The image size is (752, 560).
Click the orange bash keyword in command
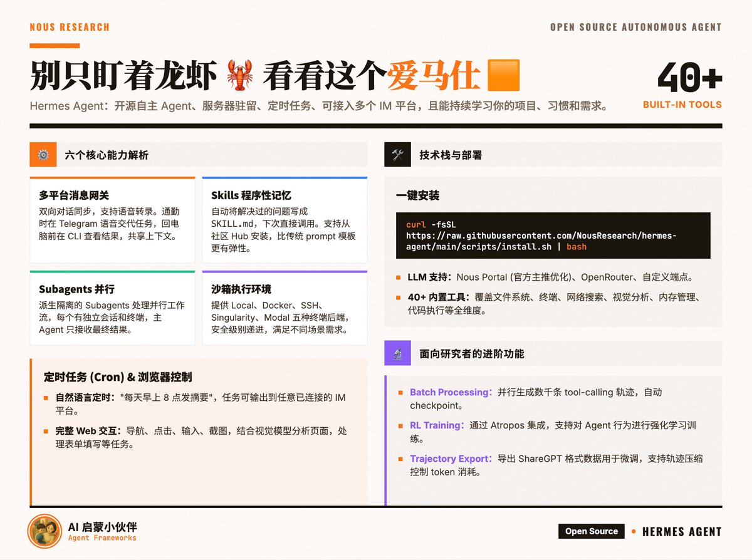[x=577, y=247]
